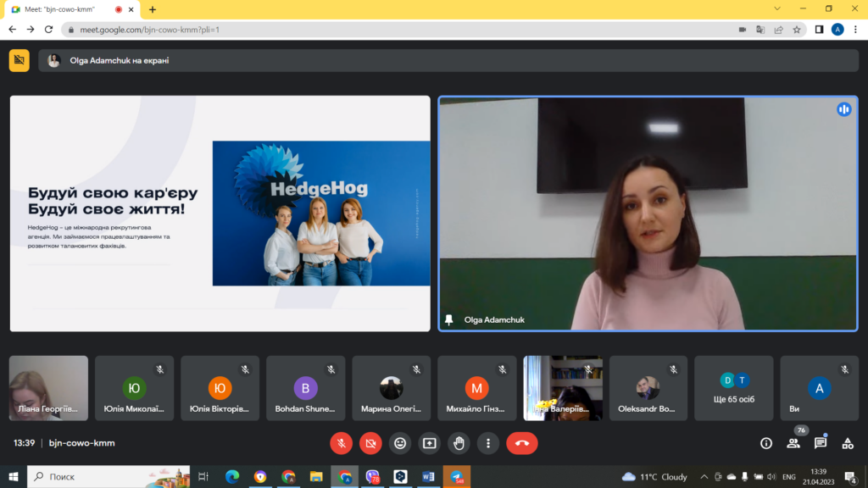Raise your hand in the meeting
868x488 pixels.
[459, 442]
